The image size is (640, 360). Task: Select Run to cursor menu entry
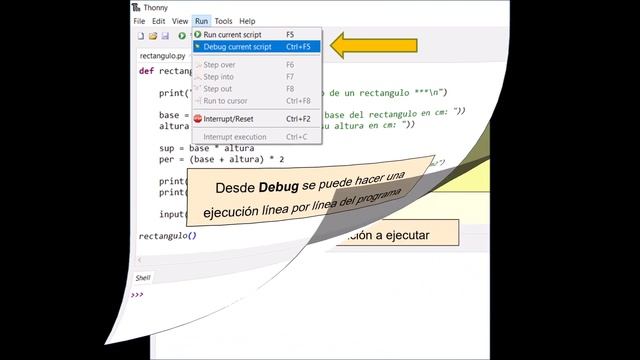(257, 101)
